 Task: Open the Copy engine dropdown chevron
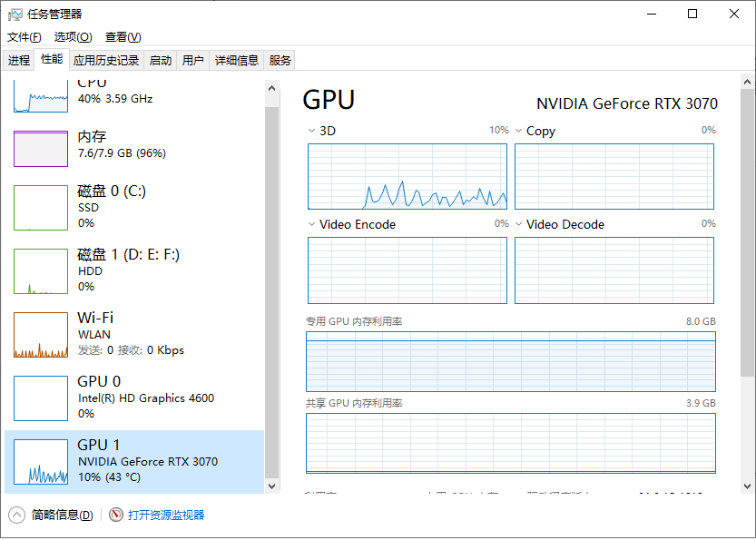point(519,131)
